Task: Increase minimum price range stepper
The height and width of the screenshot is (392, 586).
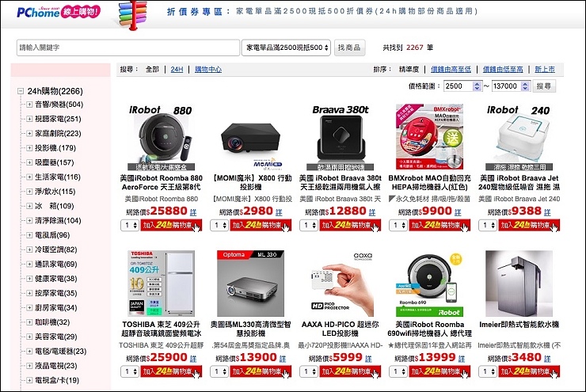Action: pos(477,84)
